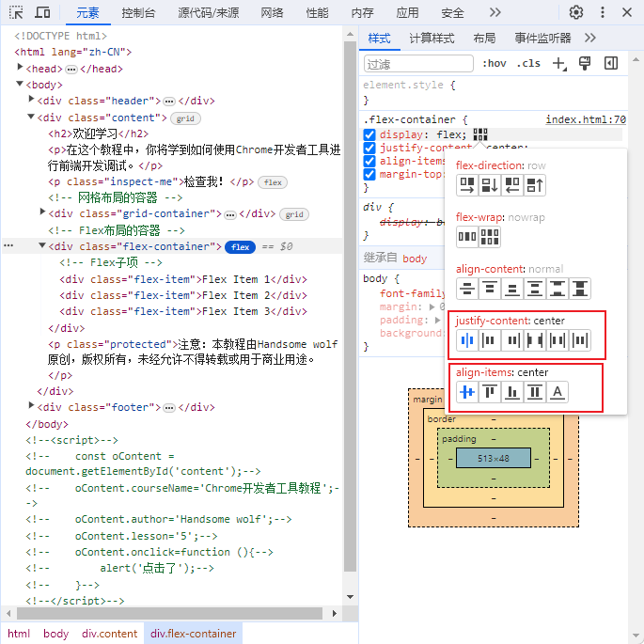Set align-items to baseline
The image size is (644, 644).
(x=557, y=392)
